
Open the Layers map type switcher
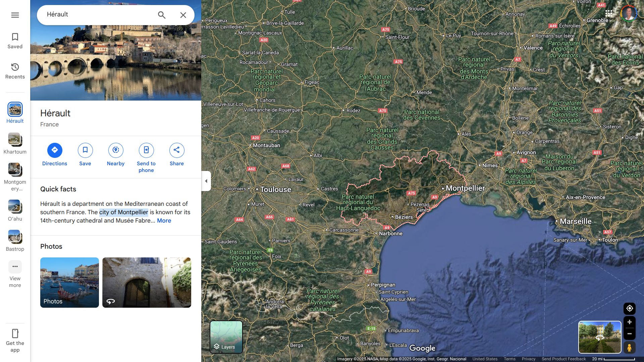[226, 337]
